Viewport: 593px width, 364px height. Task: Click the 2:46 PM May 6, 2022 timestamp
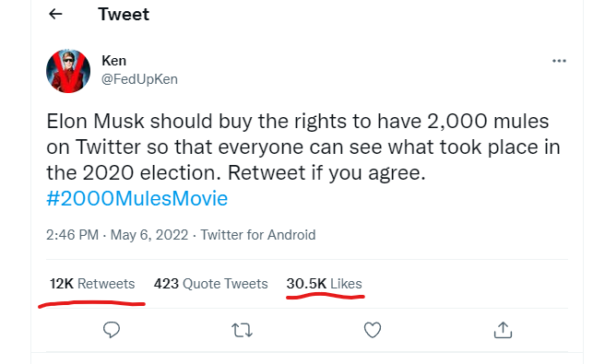pyautogui.click(x=117, y=235)
